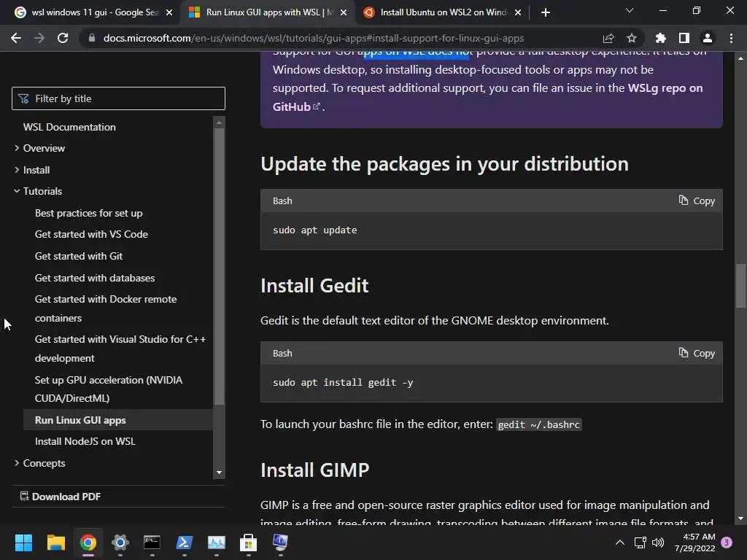The height and width of the screenshot is (560, 747).
Task: Expand the Install section
Action: [x=36, y=170]
